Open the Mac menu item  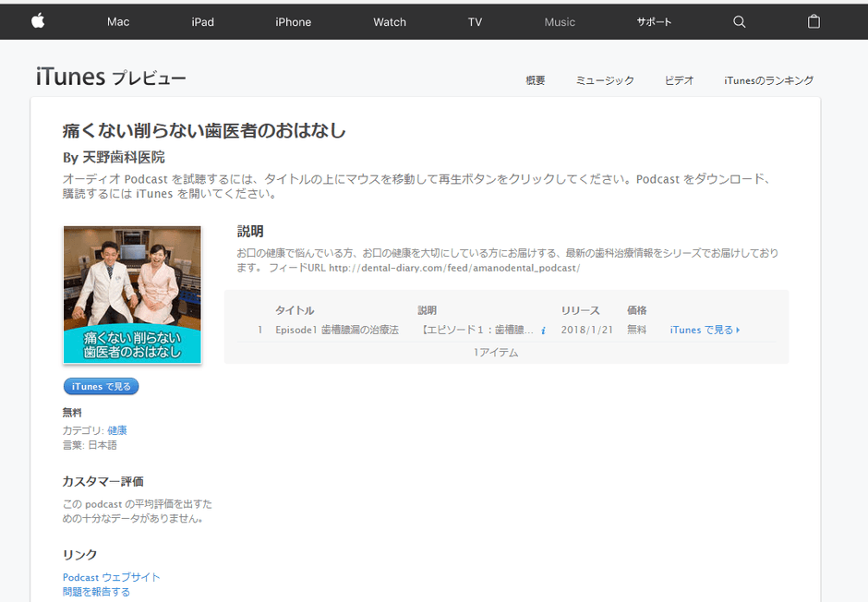(118, 21)
